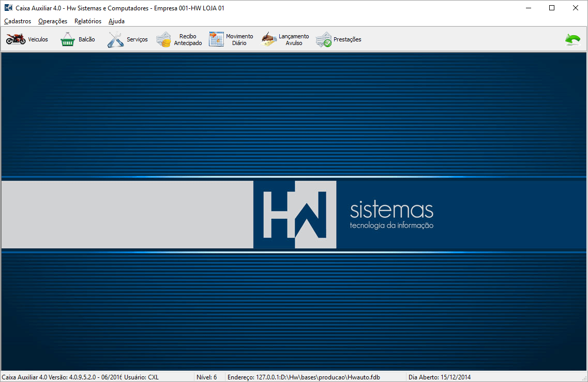Click the Lançamento Avulso label
The image size is (588, 382).
click(294, 39)
